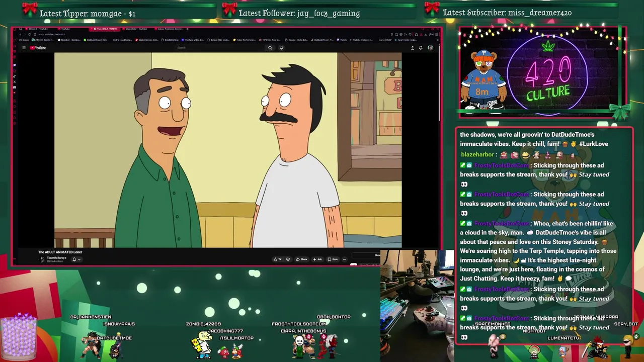Open YouTube notifications bell in header
The height and width of the screenshot is (362, 644).
pos(421,48)
